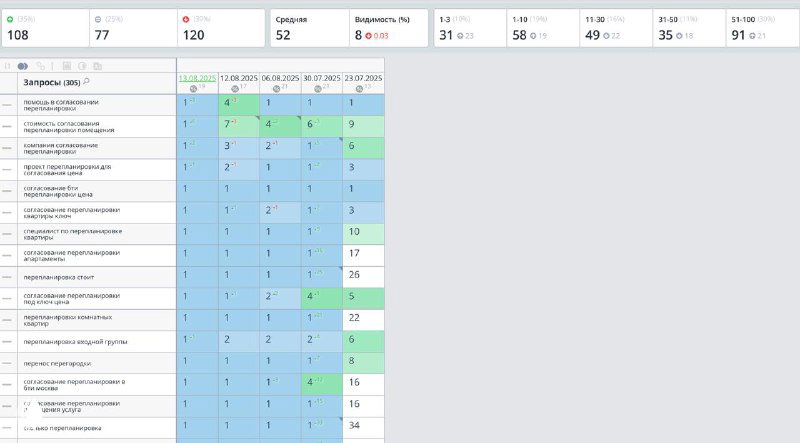This screenshot has width=800, height=443.
Task: Click the pie chart icon in table toolbar
Action: click(x=82, y=66)
